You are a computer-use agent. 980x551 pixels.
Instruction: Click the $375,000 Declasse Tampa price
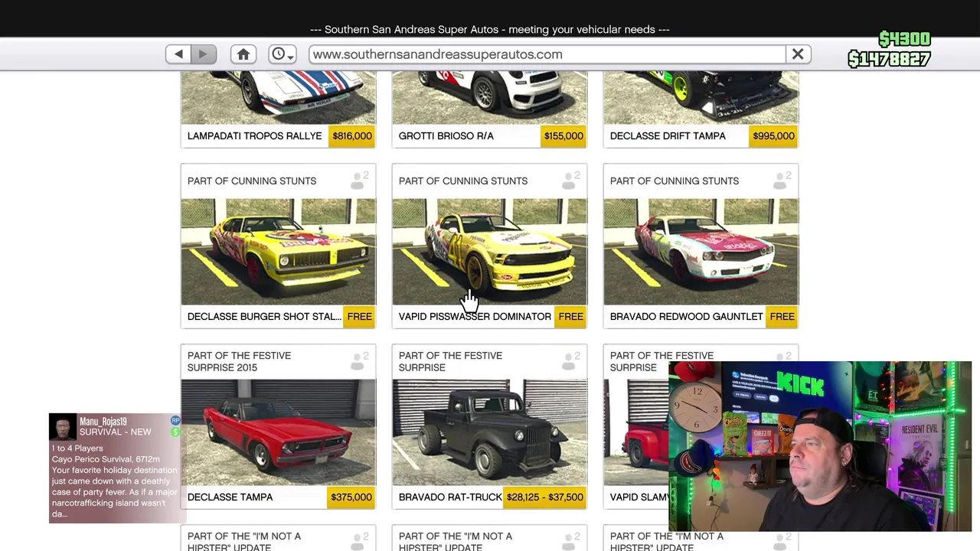351,497
